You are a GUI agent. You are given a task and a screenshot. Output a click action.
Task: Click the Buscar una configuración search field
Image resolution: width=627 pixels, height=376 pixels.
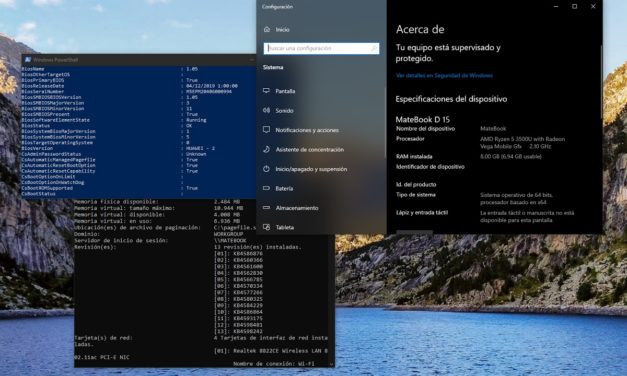click(x=321, y=48)
